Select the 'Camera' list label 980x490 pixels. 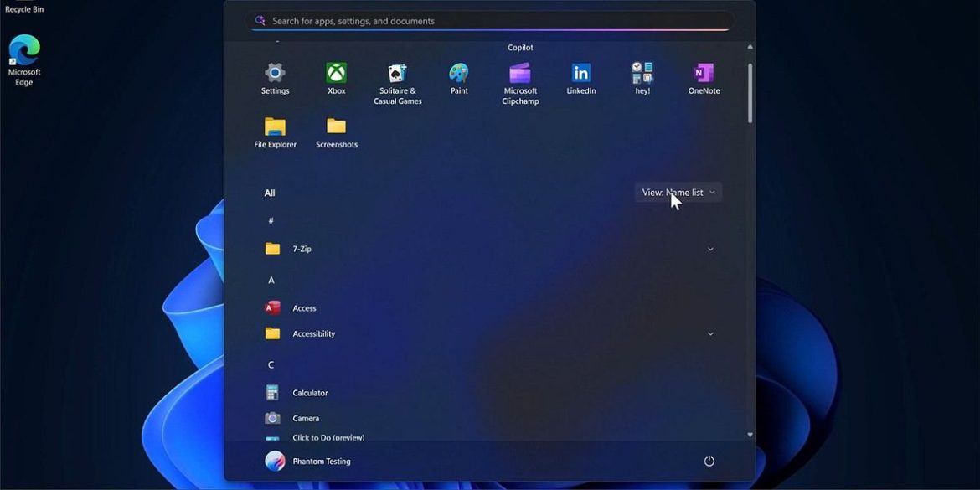click(x=306, y=418)
